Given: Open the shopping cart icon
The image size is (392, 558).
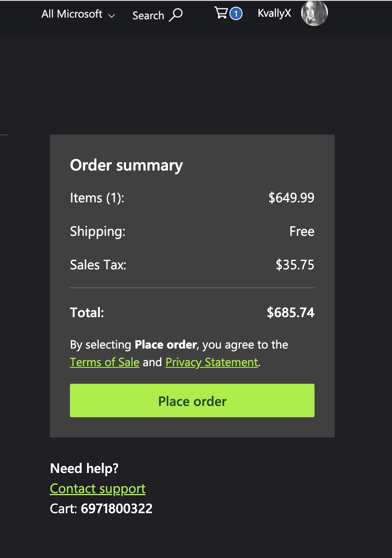Looking at the screenshot, I should (x=221, y=13).
